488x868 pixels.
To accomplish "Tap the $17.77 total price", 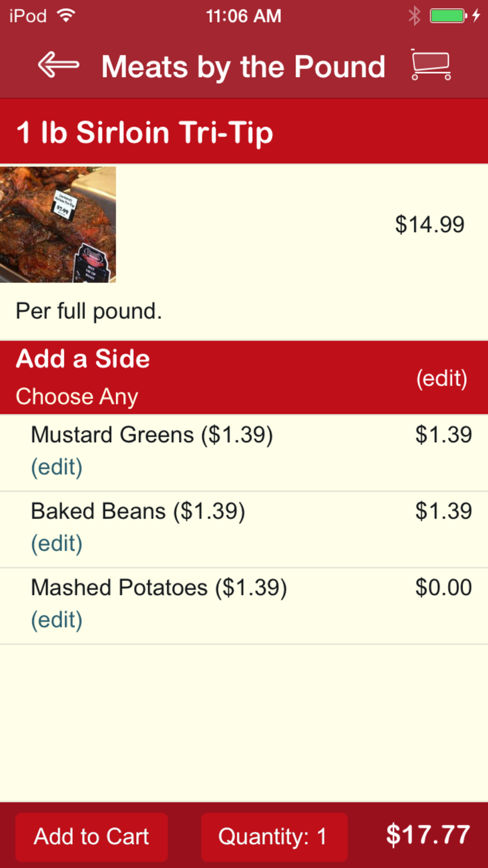I will tap(428, 835).
